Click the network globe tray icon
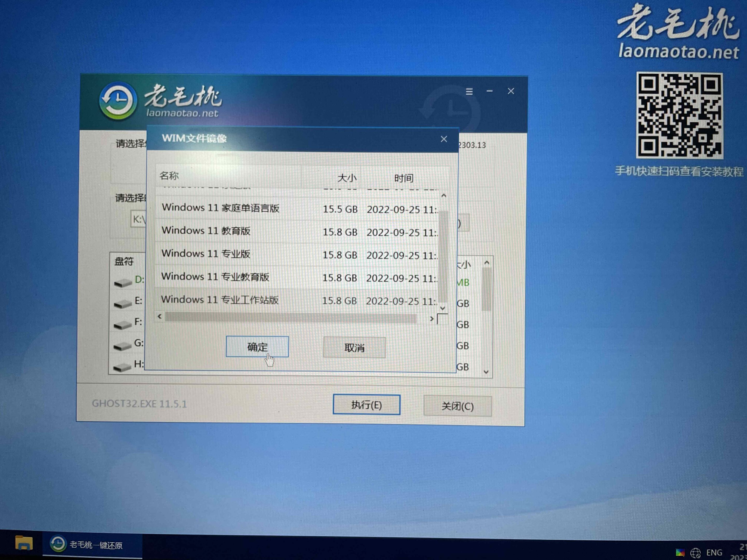Screen dimensions: 747x560 coord(695,552)
